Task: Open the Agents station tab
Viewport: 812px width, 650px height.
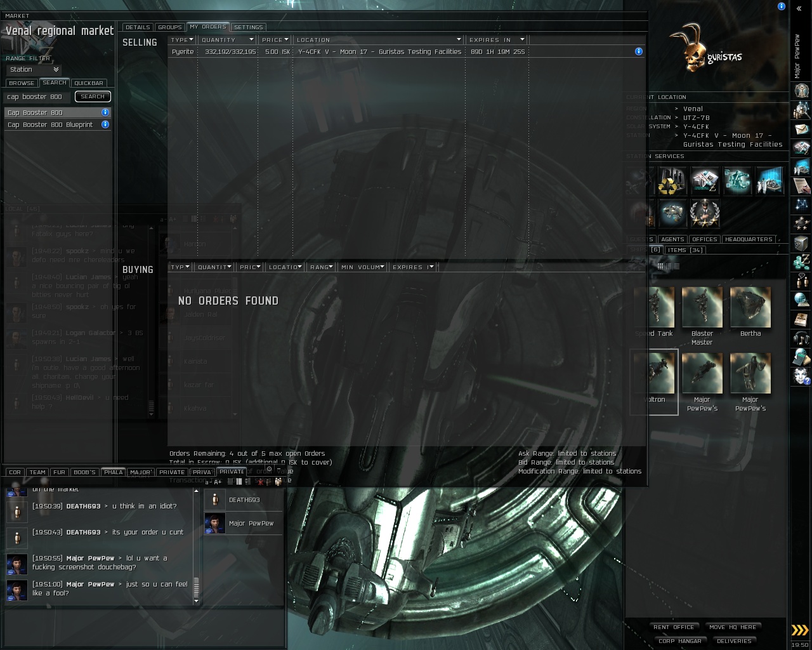Action: [672, 239]
